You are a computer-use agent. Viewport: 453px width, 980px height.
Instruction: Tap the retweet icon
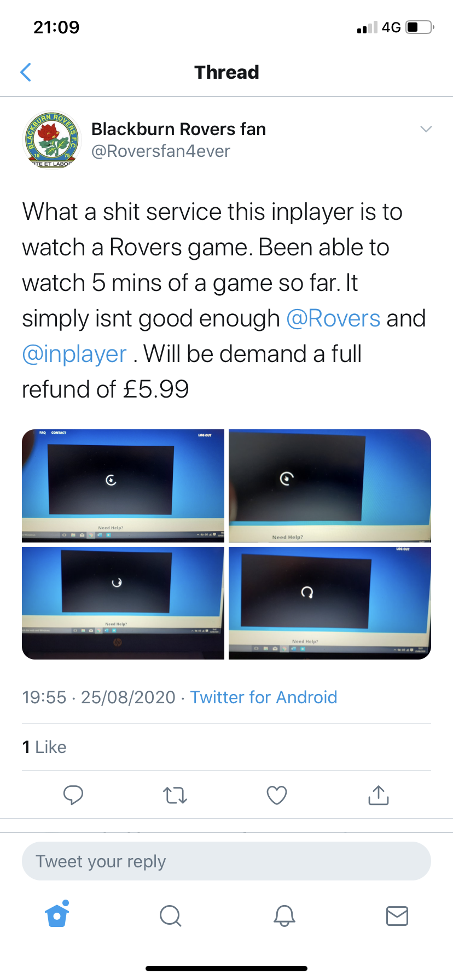coord(175,795)
